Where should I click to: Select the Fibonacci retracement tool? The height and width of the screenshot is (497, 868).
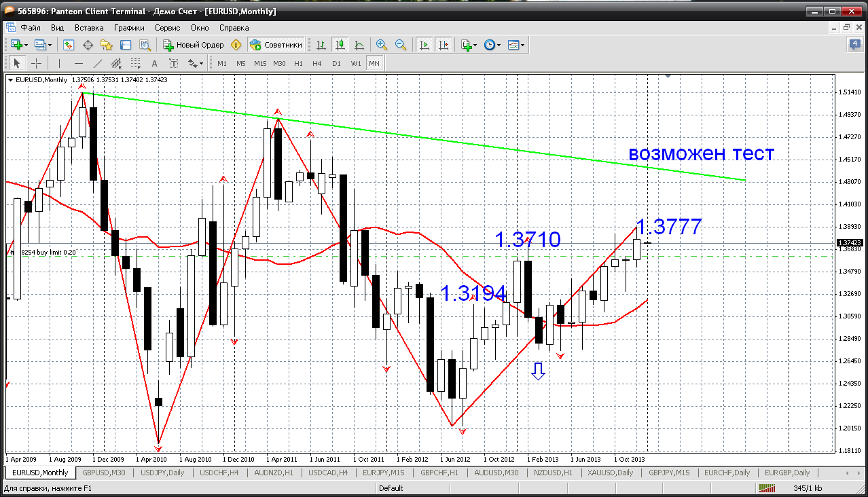pyautogui.click(x=135, y=63)
